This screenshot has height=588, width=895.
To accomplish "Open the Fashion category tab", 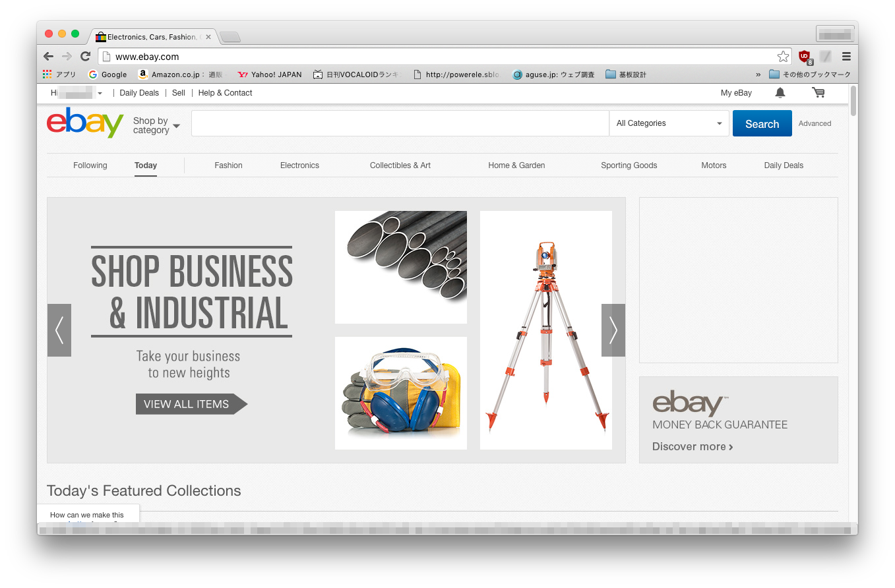I will point(228,165).
